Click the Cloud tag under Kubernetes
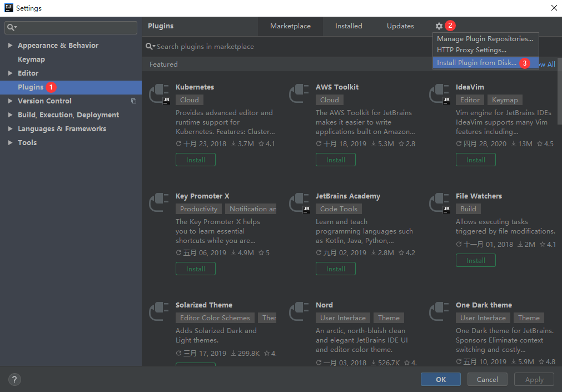The width and height of the screenshot is (562, 392). (189, 100)
